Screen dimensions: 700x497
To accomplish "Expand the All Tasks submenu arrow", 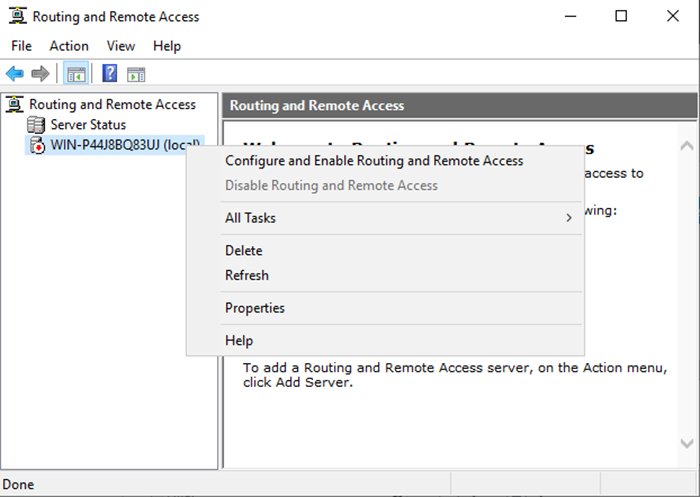I will pos(569,218).
